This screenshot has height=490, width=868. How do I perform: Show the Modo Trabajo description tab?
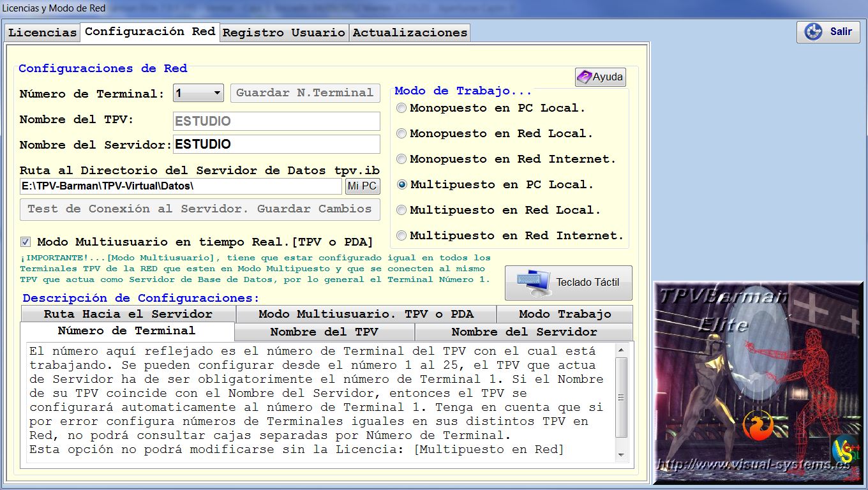click(565, 314)
